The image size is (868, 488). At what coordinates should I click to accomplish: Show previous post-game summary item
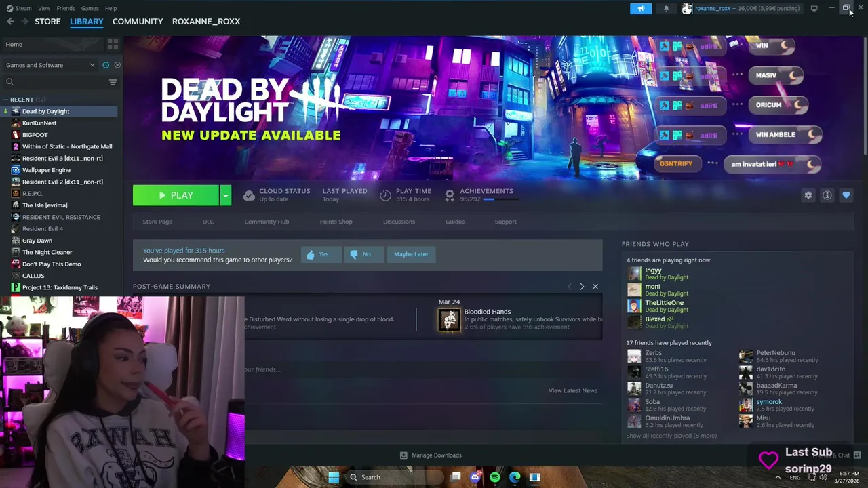(x=569, y=287)
